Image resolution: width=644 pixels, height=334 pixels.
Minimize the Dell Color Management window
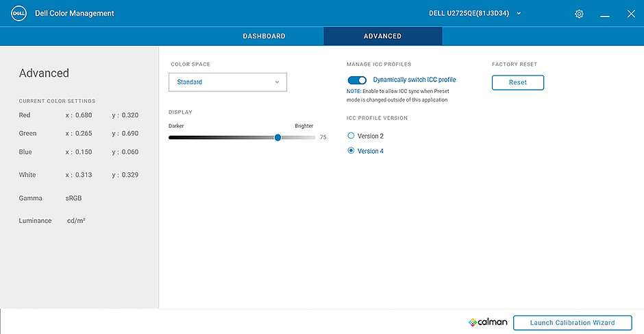pos(604,16)
